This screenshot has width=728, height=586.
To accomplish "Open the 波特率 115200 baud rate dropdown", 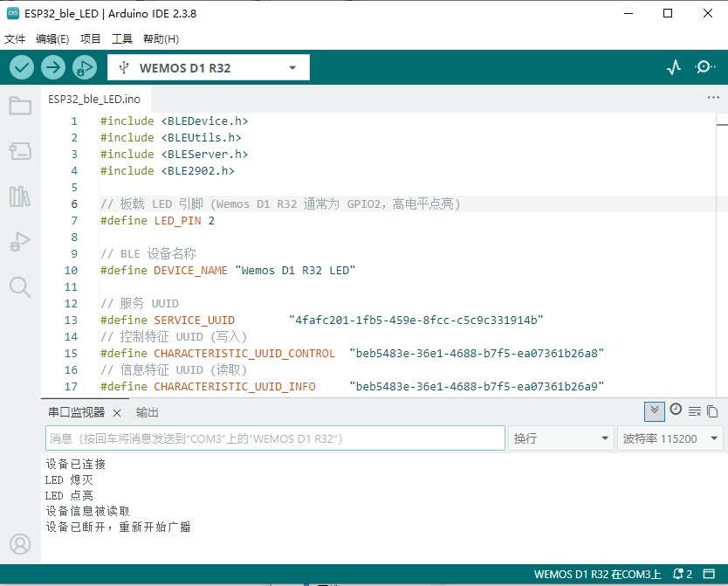I will pos(670,438).
